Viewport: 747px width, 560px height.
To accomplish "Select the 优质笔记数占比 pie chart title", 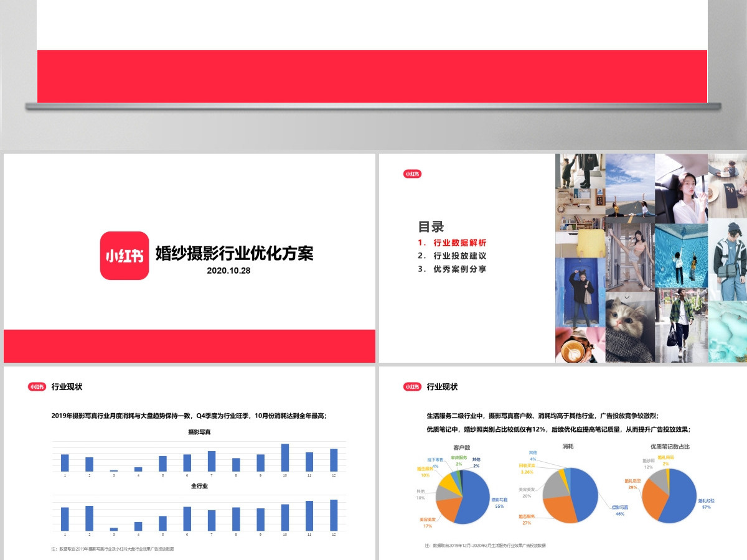I will tap(670, 447).
